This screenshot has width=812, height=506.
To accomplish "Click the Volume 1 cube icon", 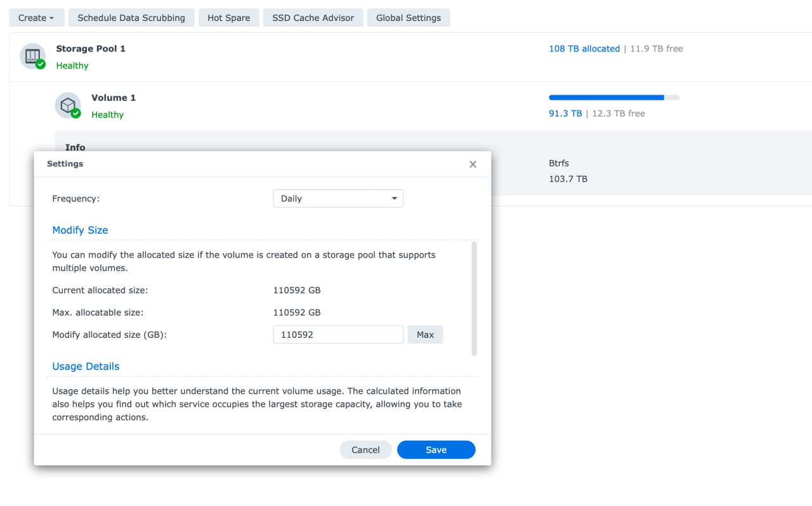I will pos(68,105).
